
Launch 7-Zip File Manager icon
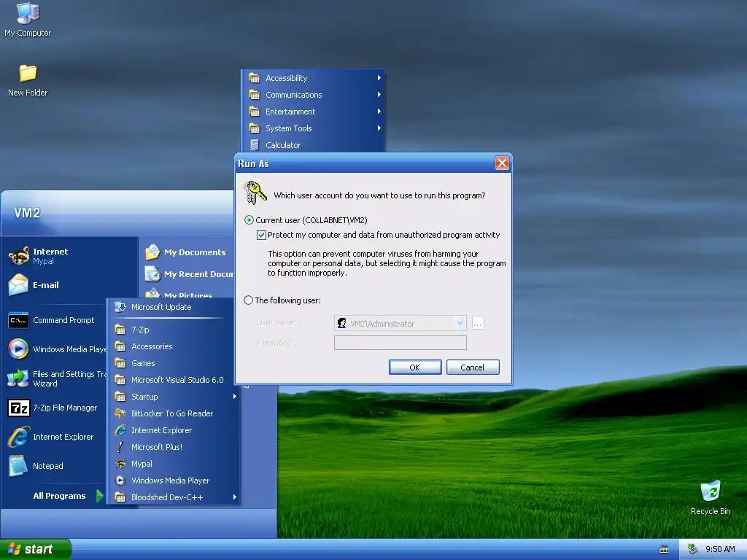pos(18,408)
